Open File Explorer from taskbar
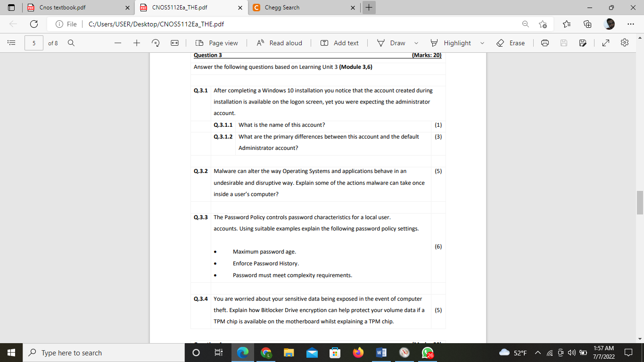The image size is (644, 362). (289, 353)
